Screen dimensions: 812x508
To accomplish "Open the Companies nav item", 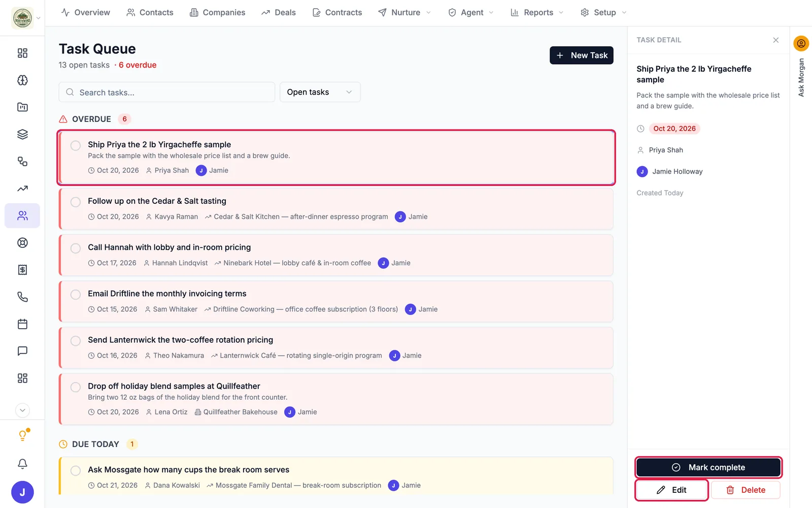I will pyautogui.click(x=217, y=13).
